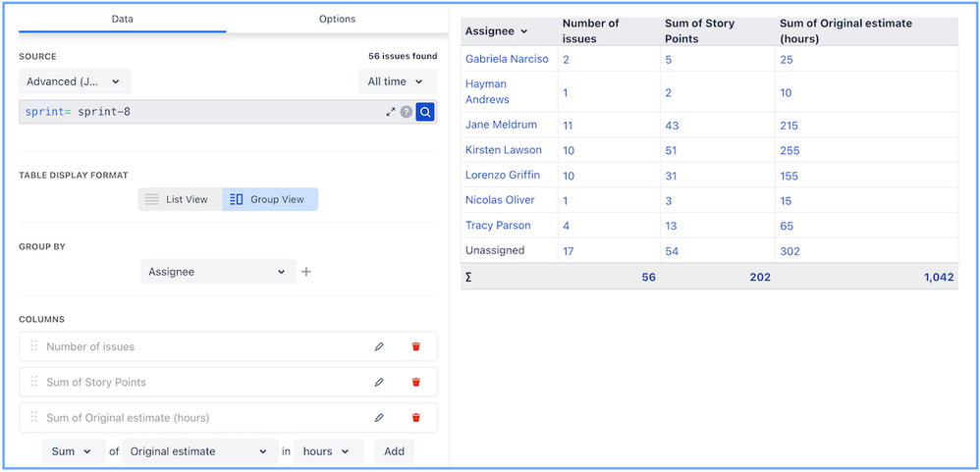The height and width of the screenshot is (472, 980).
Task: Click into the sprint JQL query field
Action: [x=196, y=113]
